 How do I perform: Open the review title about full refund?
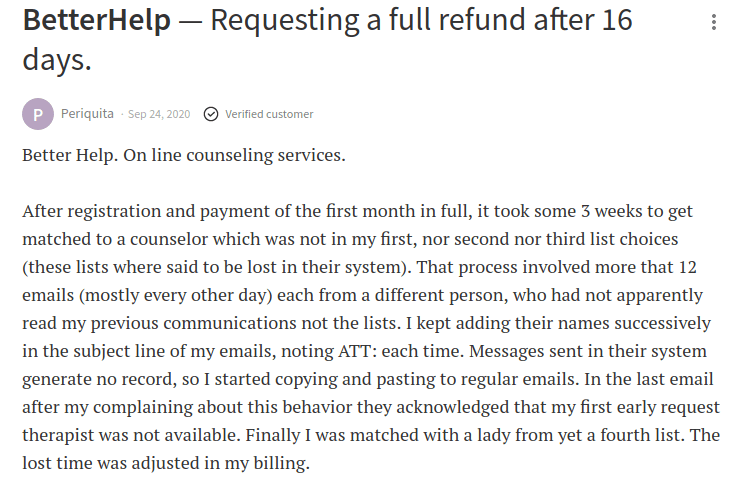(420, 20)
